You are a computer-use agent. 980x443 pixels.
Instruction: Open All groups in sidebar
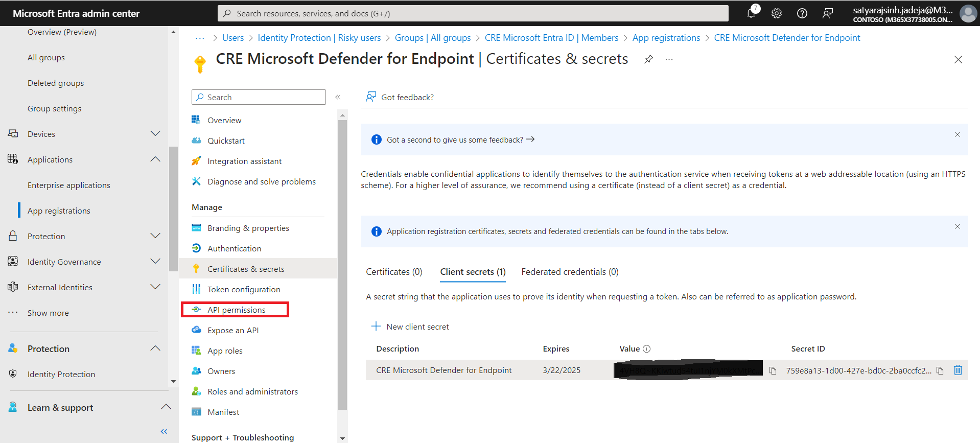pos(46,57)
